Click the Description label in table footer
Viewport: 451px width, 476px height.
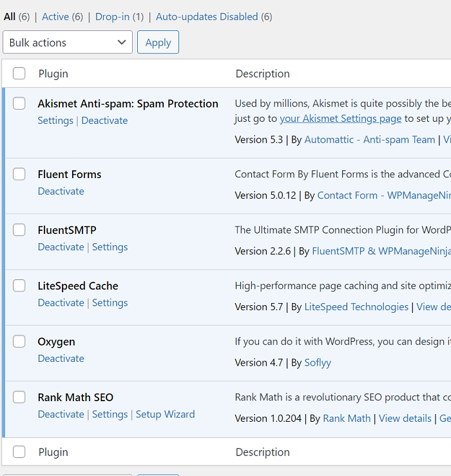pos(263,452)
